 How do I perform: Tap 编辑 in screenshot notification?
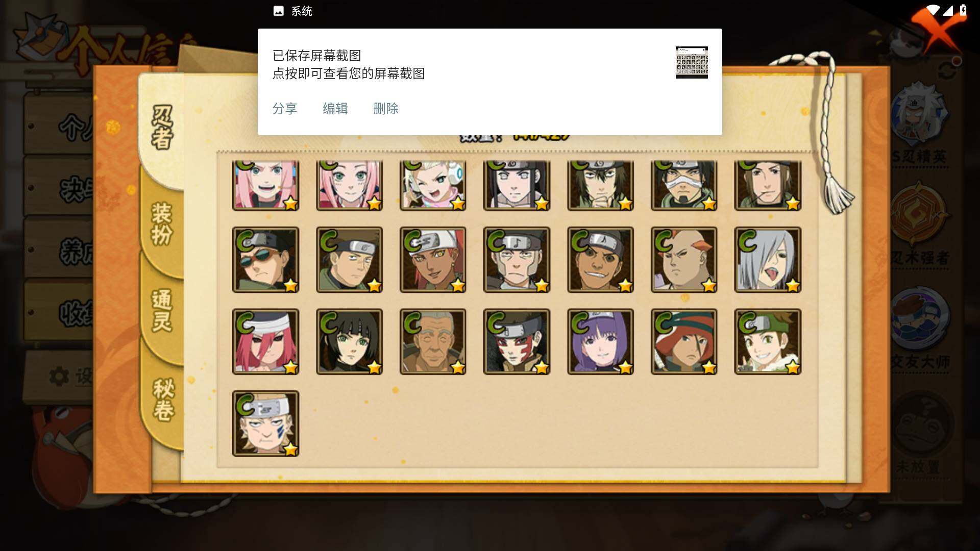(335, 109)
